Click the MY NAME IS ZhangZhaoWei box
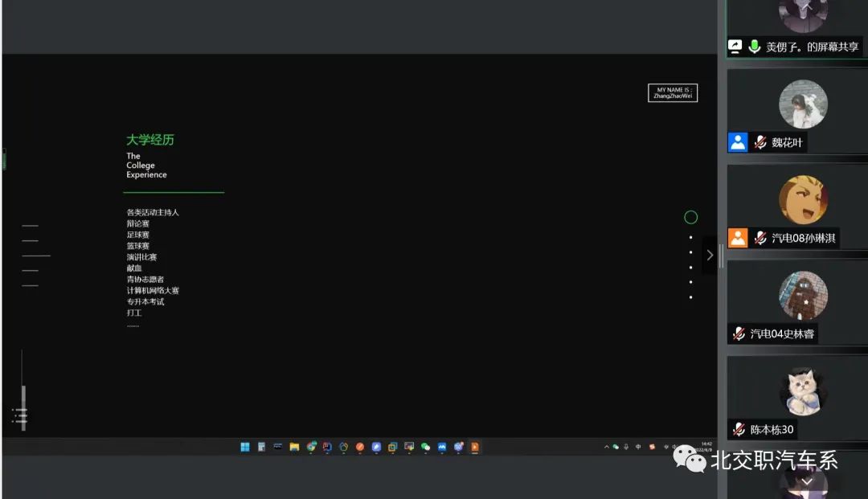The image size is (868, 499). tap(673, 92)
